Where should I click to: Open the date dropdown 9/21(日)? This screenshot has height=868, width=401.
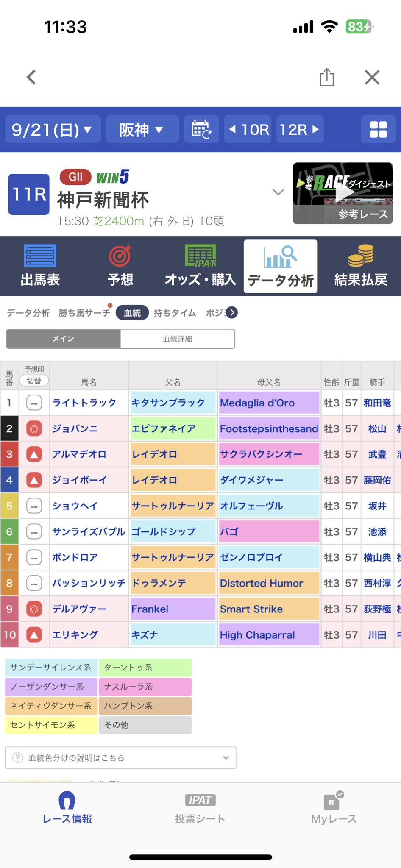[53, 129]
